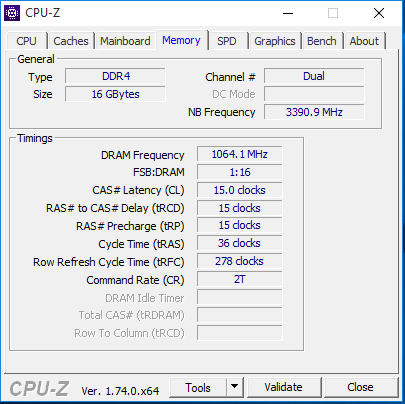Open the Caches tab
The image size is (405, 404).
tap(71, 41)
